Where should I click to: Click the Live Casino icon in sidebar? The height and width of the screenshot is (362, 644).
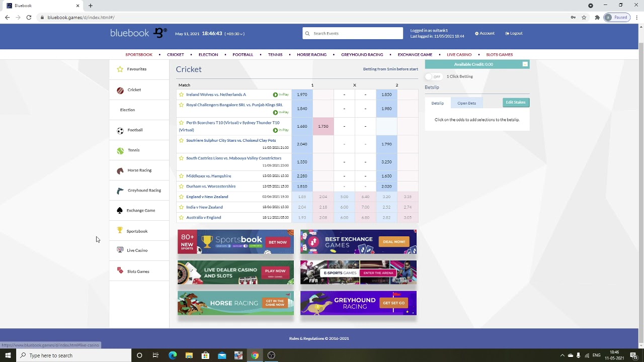click(x=120, y=250)
